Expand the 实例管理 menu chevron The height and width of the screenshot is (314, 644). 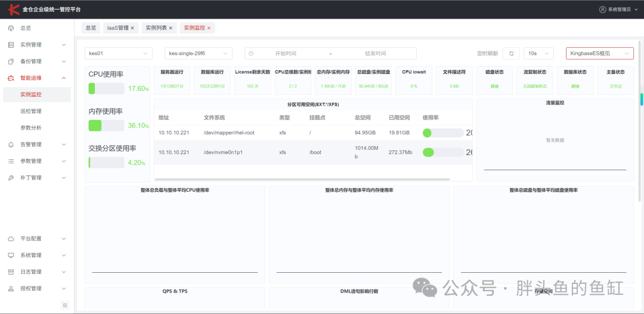point(64,45)
